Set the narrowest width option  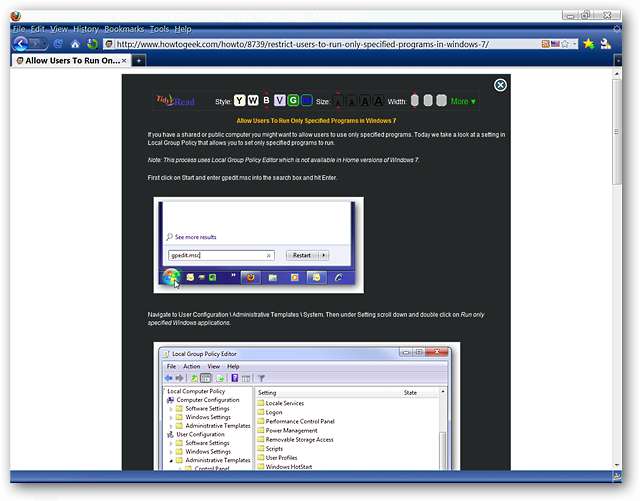pos(414,100)
